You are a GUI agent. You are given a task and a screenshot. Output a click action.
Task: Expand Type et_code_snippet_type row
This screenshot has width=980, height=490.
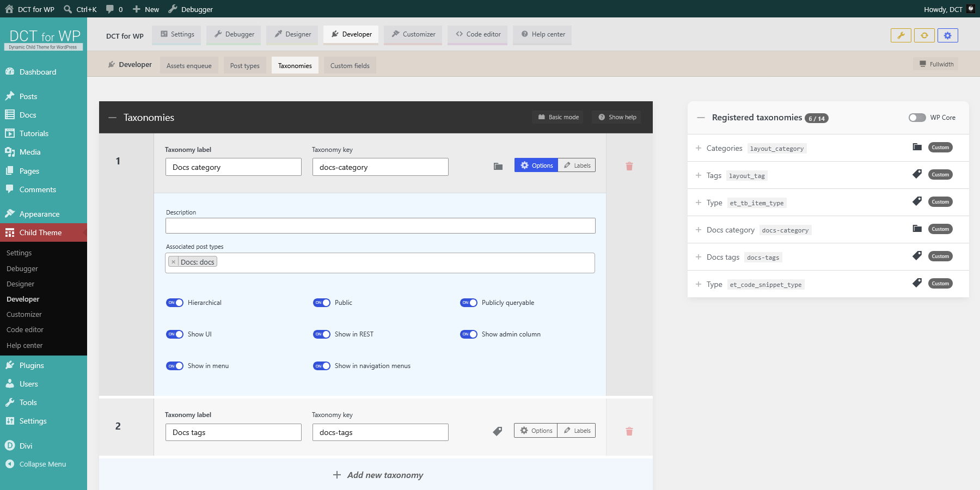point(699,284)
